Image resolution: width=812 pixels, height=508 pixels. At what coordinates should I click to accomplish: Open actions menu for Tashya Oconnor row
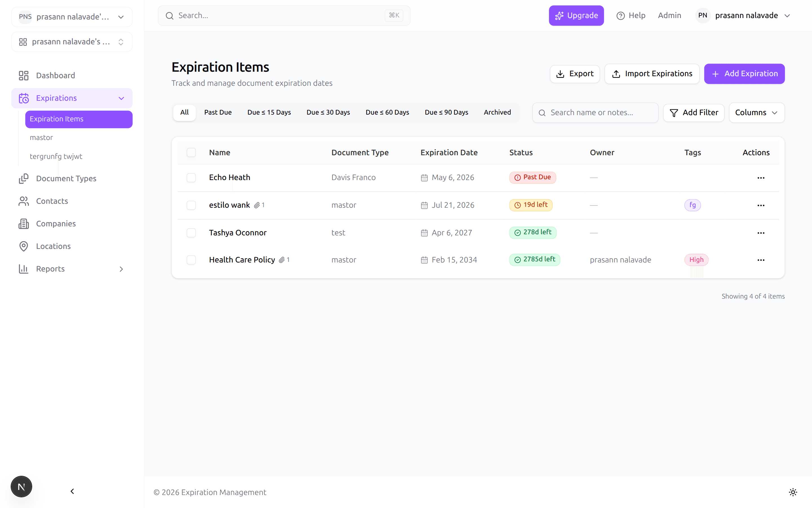(x=761, y=233)
